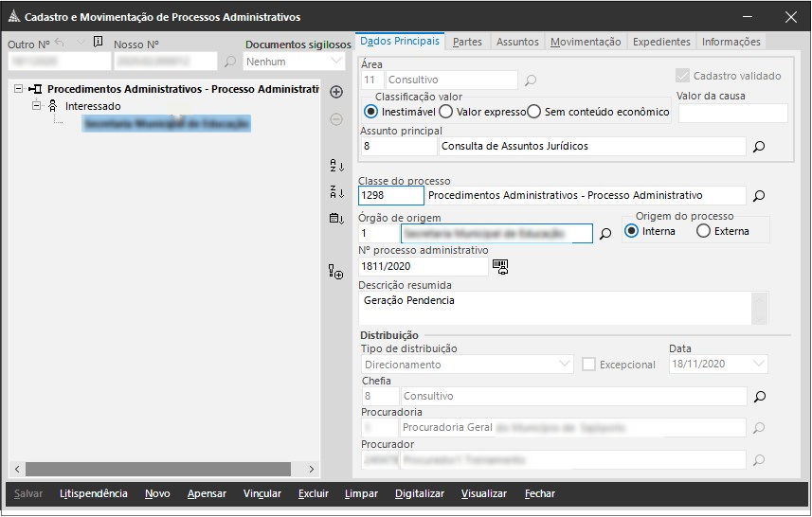Click the Digitalizar button

(x=419, y=493)
